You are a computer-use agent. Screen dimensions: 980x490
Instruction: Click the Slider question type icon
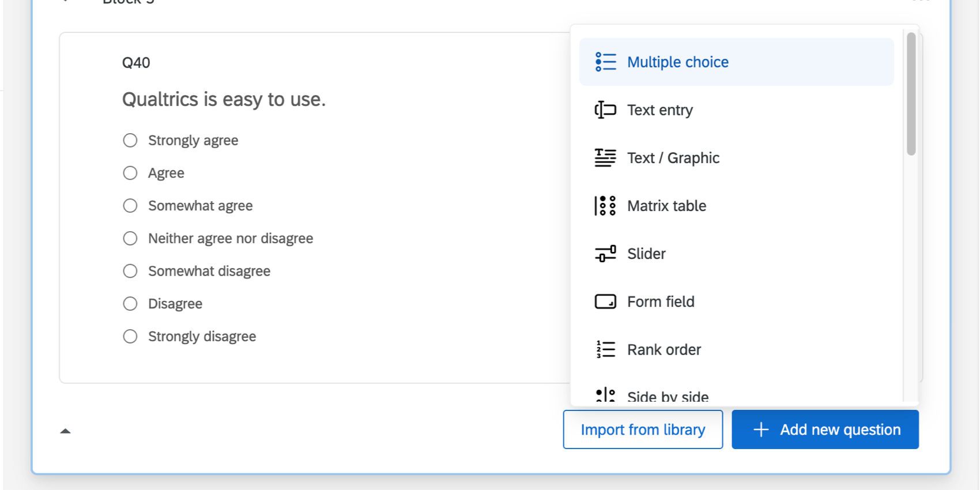click(605, 254)
